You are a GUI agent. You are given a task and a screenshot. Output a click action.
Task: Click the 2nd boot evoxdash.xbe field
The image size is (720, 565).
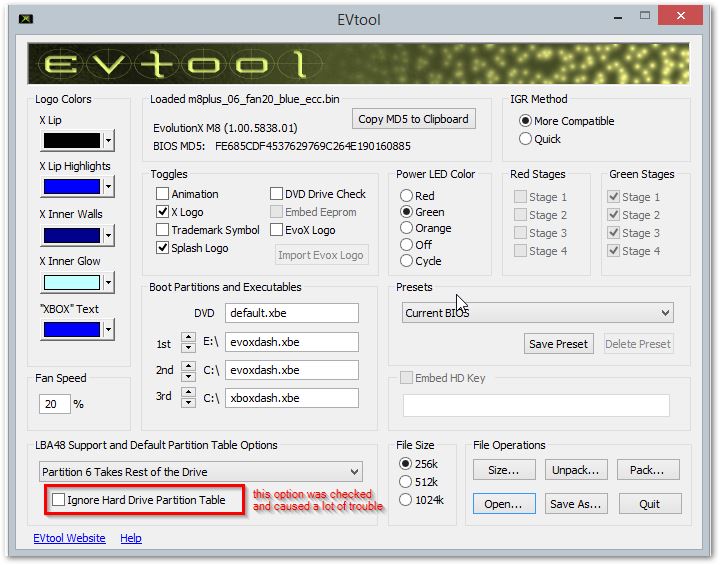coord(292,370)
